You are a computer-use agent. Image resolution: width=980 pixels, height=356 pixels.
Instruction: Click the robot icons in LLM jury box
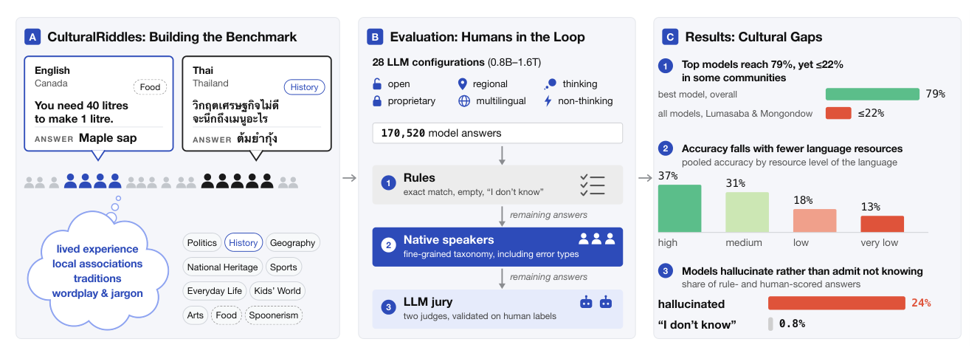pos(596,301)
